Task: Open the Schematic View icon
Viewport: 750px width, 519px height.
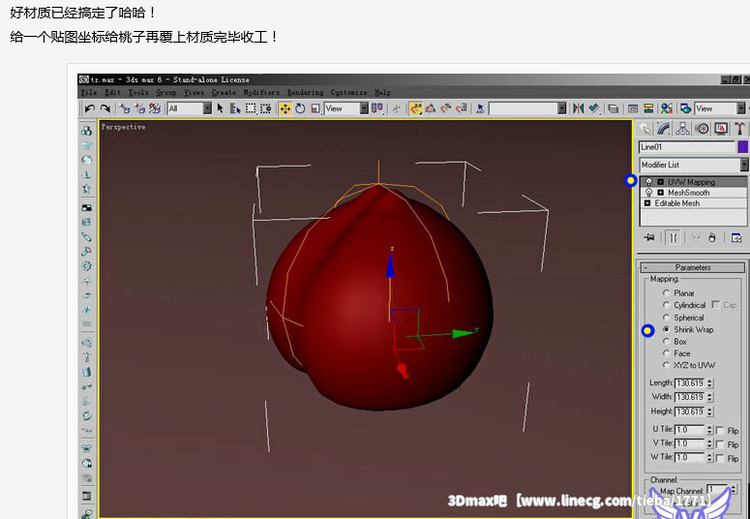Action: pyautogui.click(x=648, y=109)
